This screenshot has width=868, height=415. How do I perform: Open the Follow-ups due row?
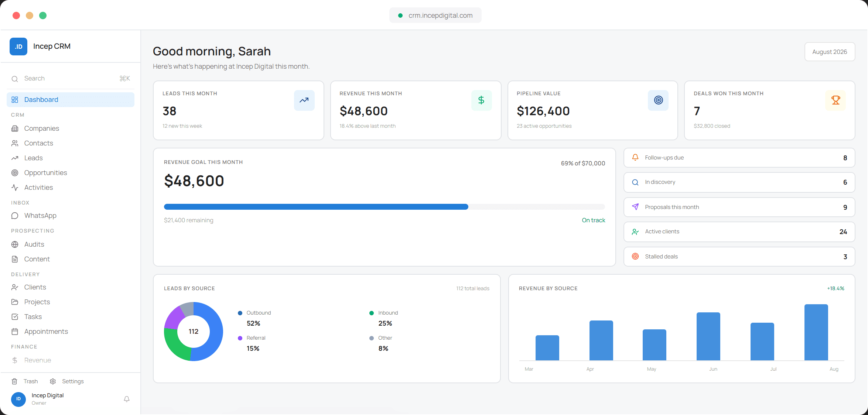(739, 158)
